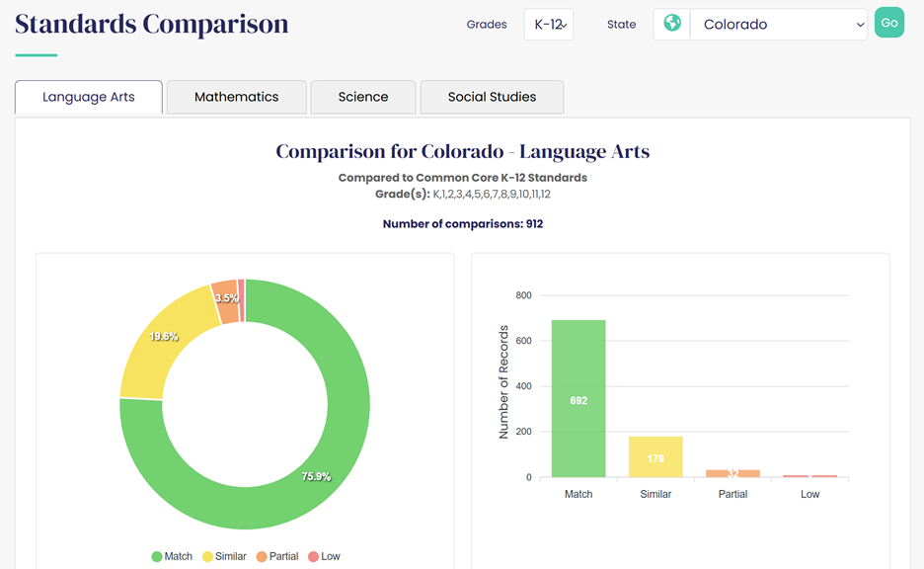Click the yellow Similar bar showing 179
This screenshot has height=569, width=924.
(x=655, y=456)
